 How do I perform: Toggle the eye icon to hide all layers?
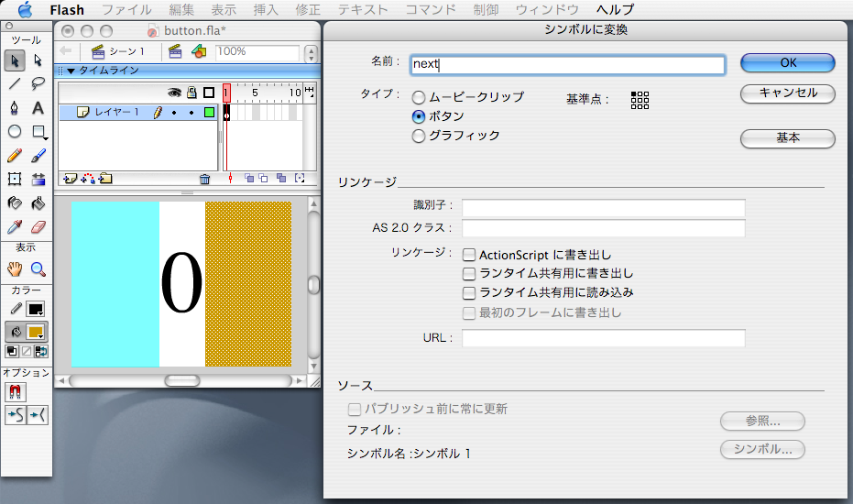point(174,93)
